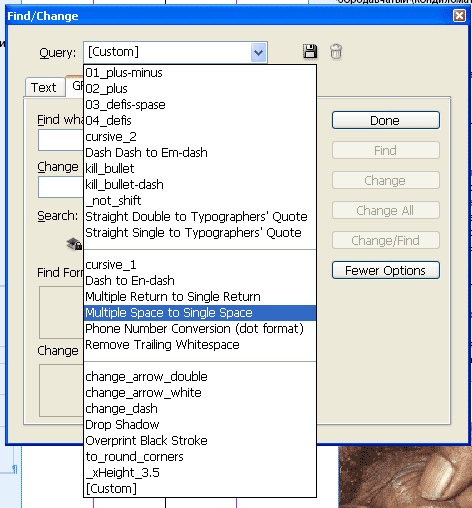Choose Overprint Black Stroke query
472x508 pixels.
(x=200, y=441)
